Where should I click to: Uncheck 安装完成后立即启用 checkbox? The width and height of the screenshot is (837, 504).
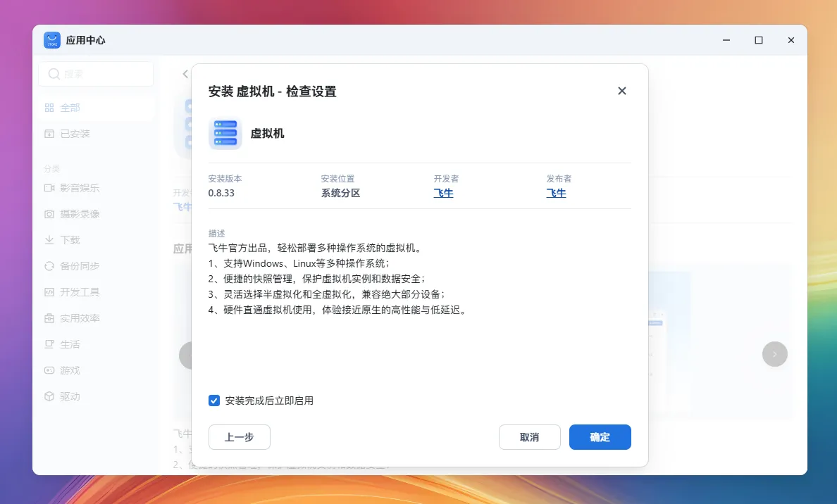pos(214,401)
